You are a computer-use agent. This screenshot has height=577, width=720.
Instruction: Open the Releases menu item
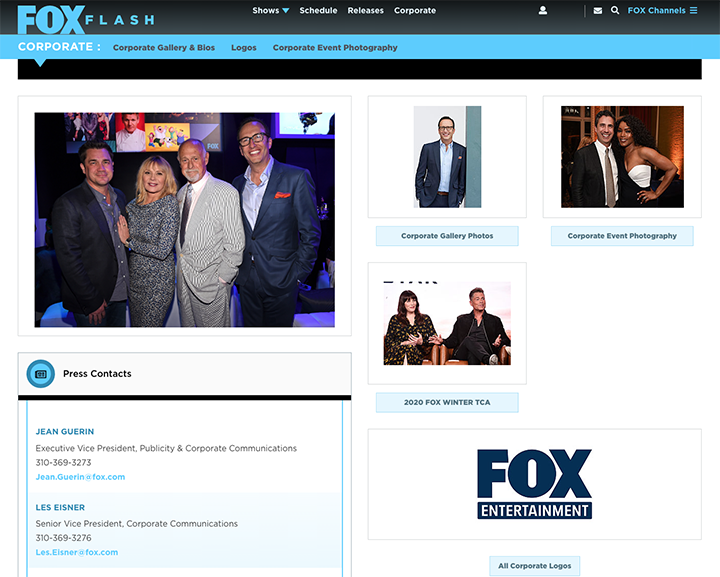pyautogui.click(x=366, y=10)
